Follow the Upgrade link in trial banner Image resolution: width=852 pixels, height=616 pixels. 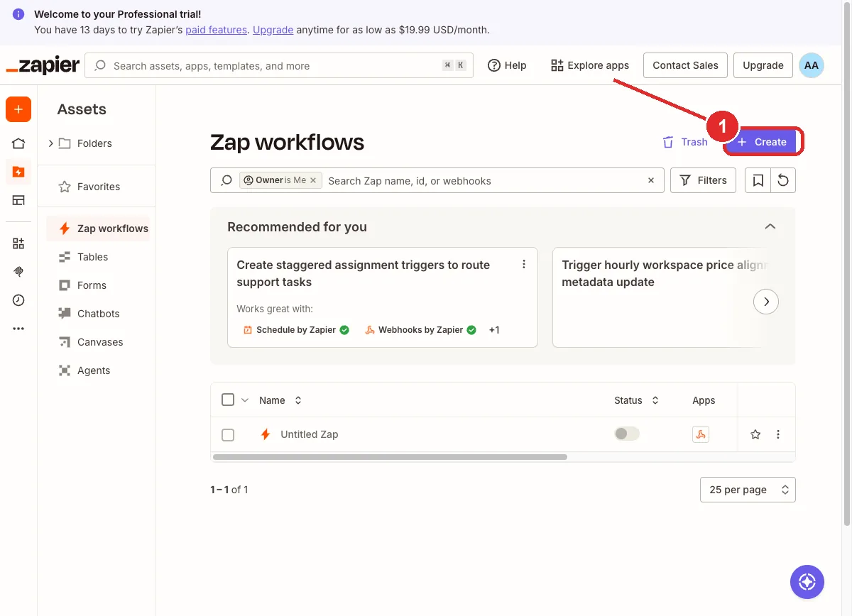click(273, 30)
